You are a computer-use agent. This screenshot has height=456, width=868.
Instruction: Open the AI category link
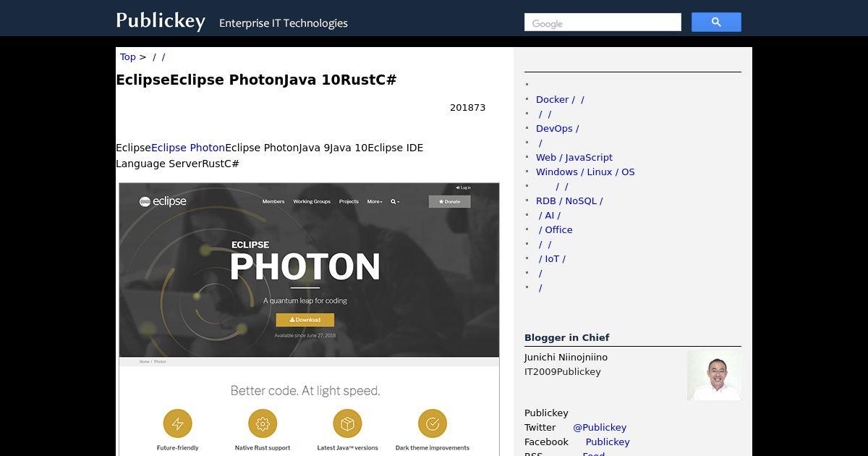[x=550, y=215]
